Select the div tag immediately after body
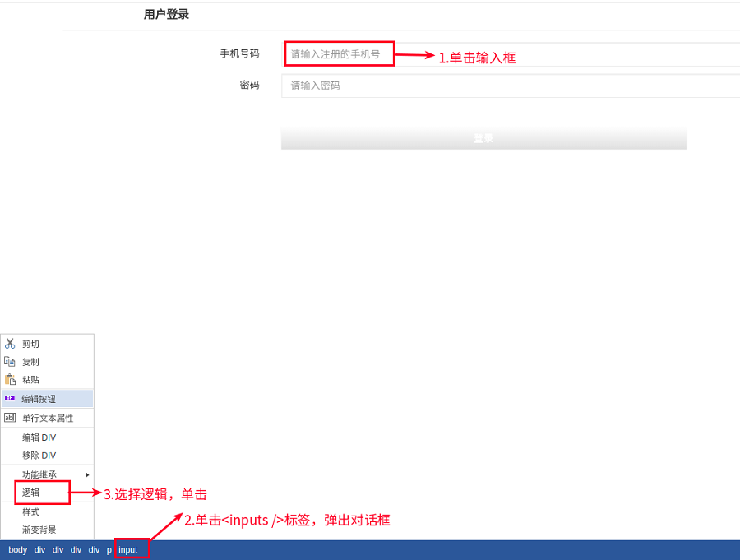 pos(39,550)
